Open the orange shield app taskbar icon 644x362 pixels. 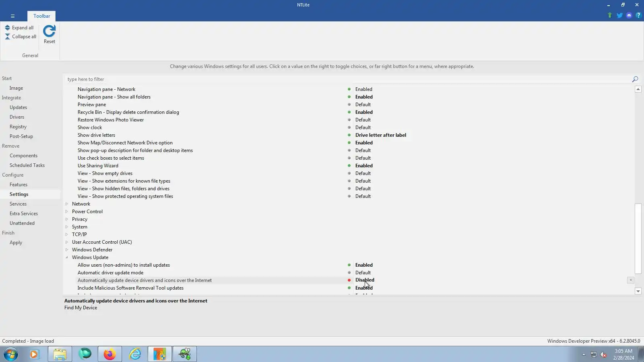point(160,354)
